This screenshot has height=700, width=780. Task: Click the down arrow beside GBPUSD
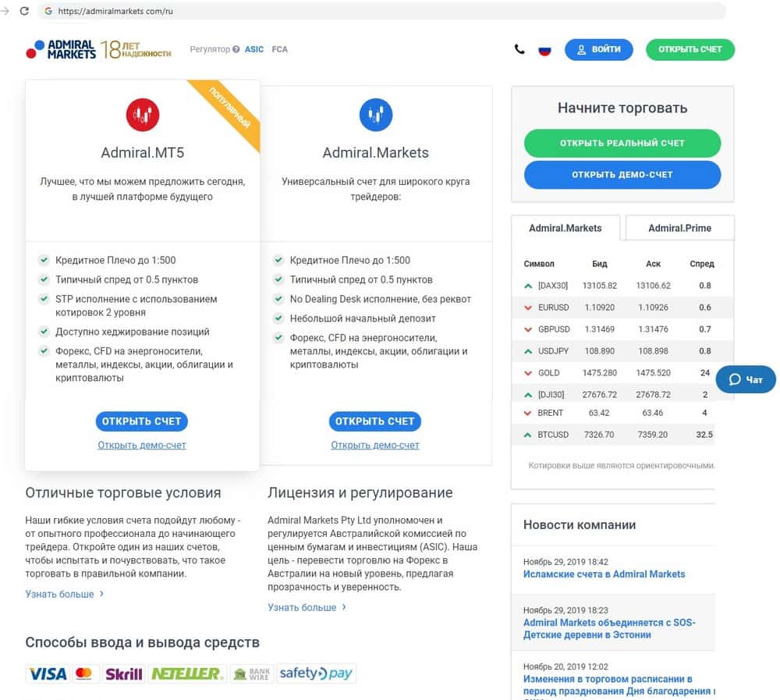tap(528, 329)
